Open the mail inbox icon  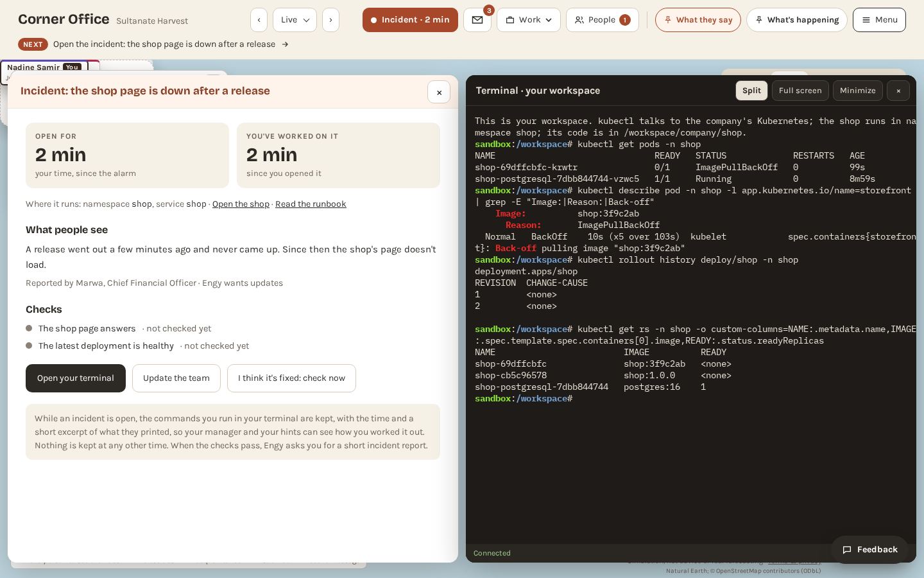[477, 20]
